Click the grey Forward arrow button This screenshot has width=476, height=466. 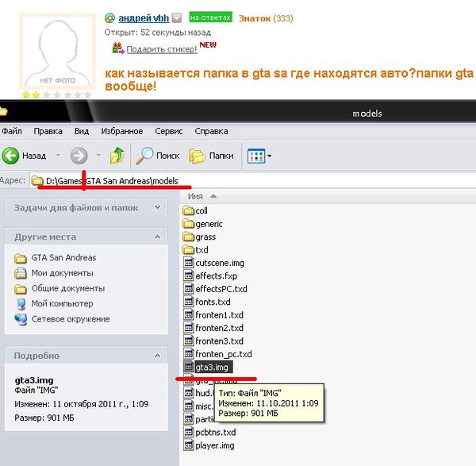79,156
